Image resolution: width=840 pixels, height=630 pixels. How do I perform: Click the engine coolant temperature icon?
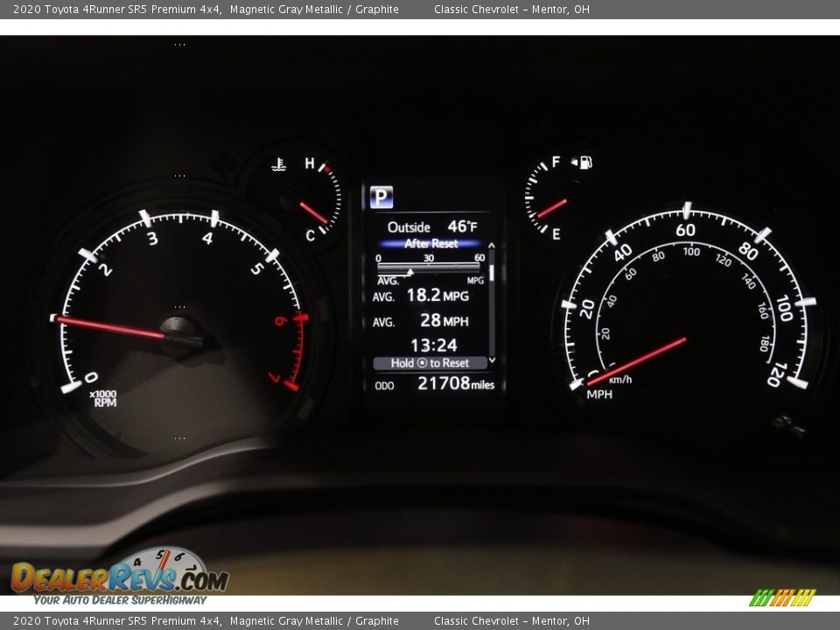[278, 165]
